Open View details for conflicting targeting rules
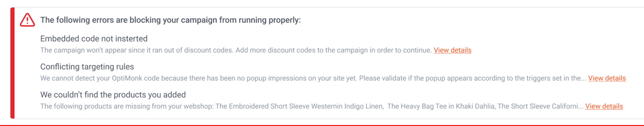644x126 pixels. (x=607, y=78)
